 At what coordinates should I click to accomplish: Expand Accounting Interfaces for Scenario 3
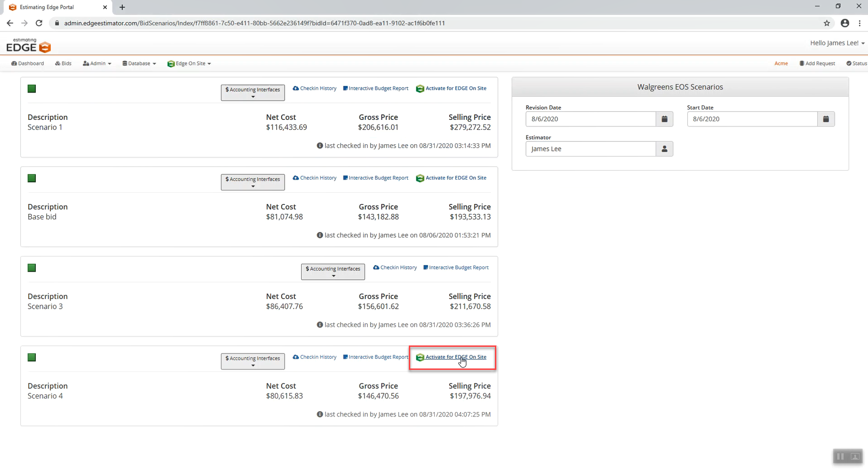coord(333,271)
